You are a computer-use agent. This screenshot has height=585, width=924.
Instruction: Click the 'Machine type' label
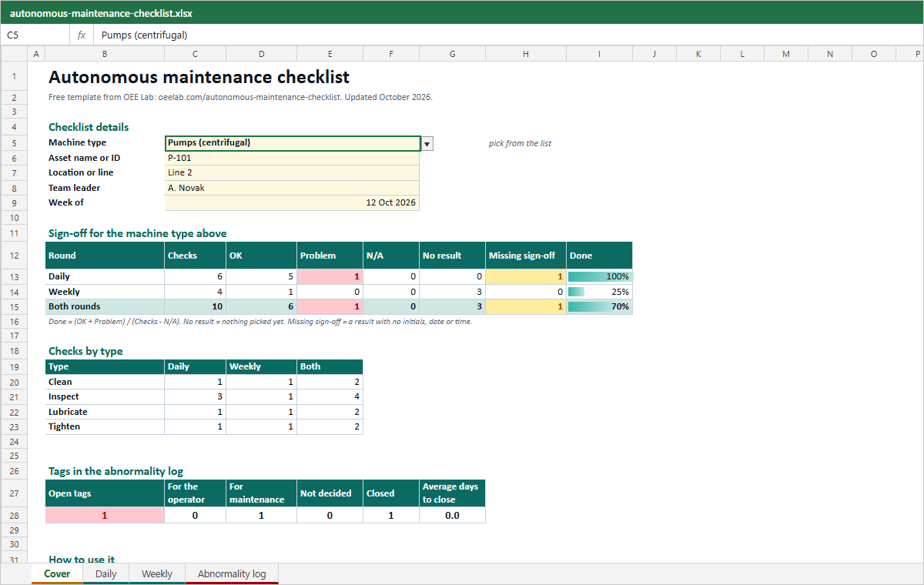click(x=77, y=142)
